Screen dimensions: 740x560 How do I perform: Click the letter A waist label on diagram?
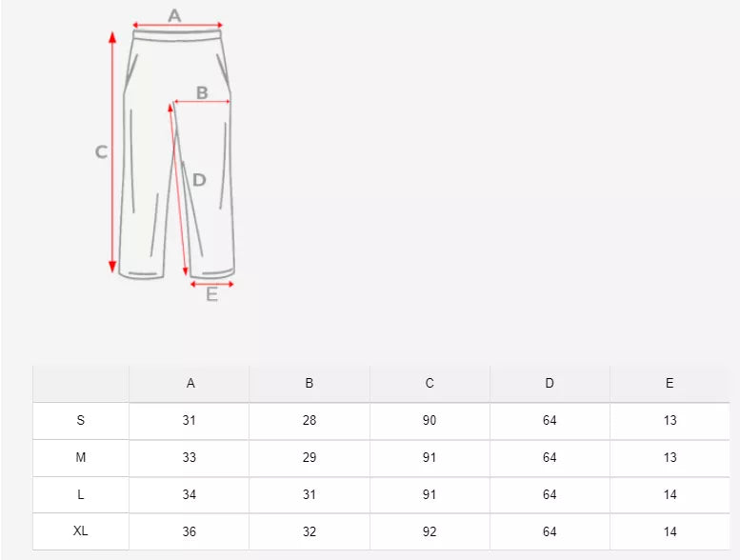(x=174, y=14)
